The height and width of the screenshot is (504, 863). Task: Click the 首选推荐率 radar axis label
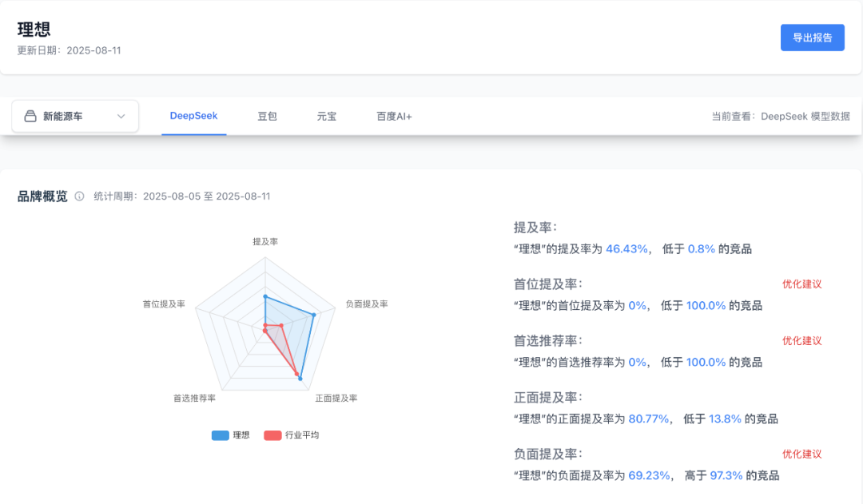pyautogui.click(x=194, y=398)
